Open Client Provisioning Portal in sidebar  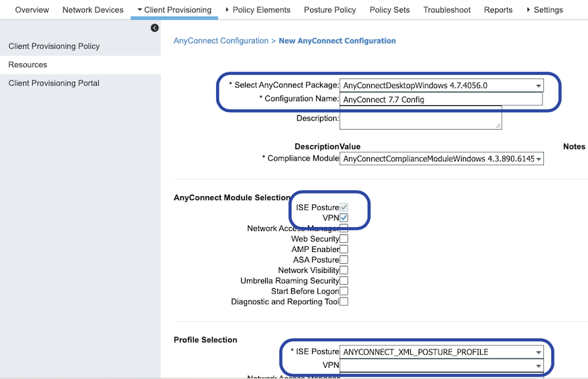54,83
